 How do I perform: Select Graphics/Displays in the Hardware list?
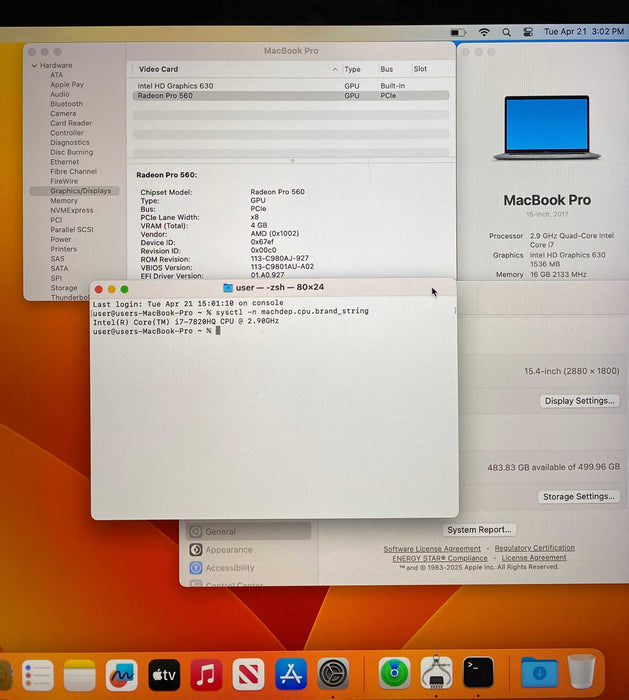tap(75, 191)
